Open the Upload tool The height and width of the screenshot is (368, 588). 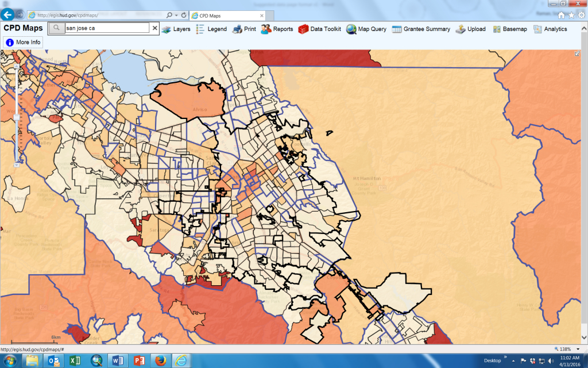470,29
